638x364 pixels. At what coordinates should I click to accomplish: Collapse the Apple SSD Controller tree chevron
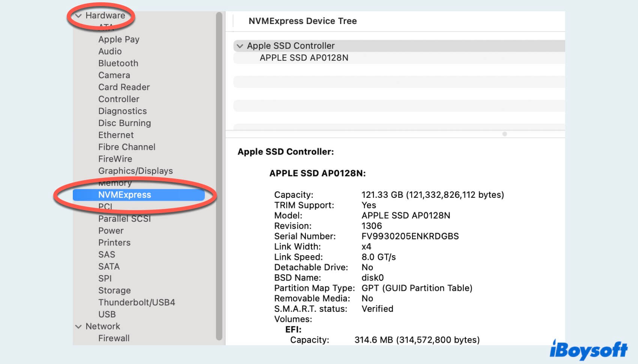240,46
